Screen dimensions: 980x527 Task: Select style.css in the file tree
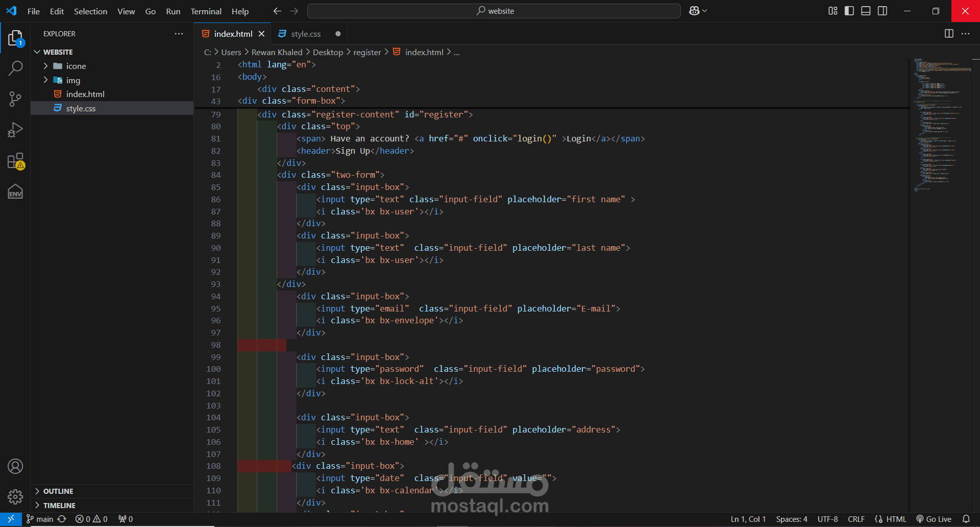pyautogui.click(x=112, y=108)
